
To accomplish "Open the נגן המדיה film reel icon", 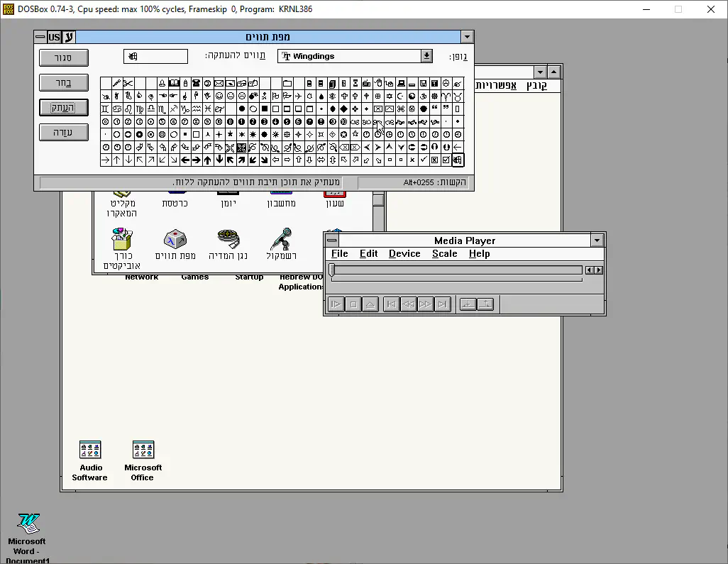I will pos(228,239).
